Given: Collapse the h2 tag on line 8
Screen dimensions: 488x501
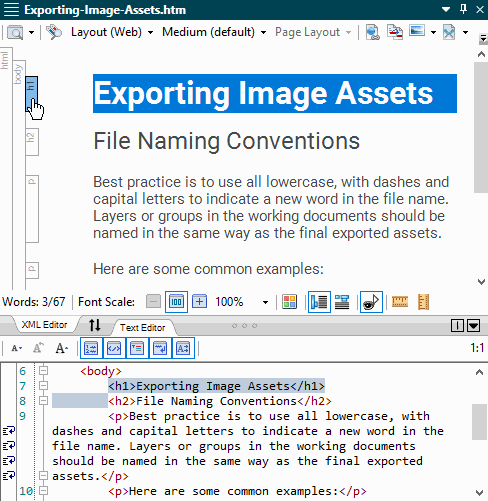Looking at the screenshot, I should pos(43,401).
